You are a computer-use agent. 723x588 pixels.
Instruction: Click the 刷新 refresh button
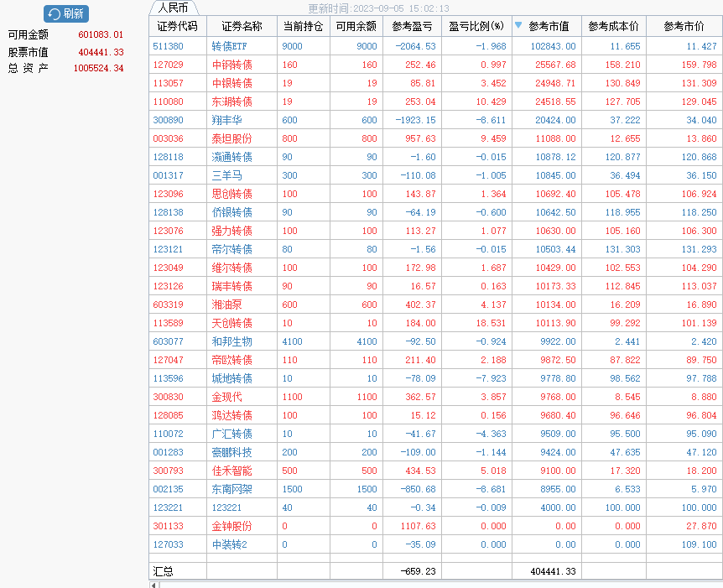point(66,13)
